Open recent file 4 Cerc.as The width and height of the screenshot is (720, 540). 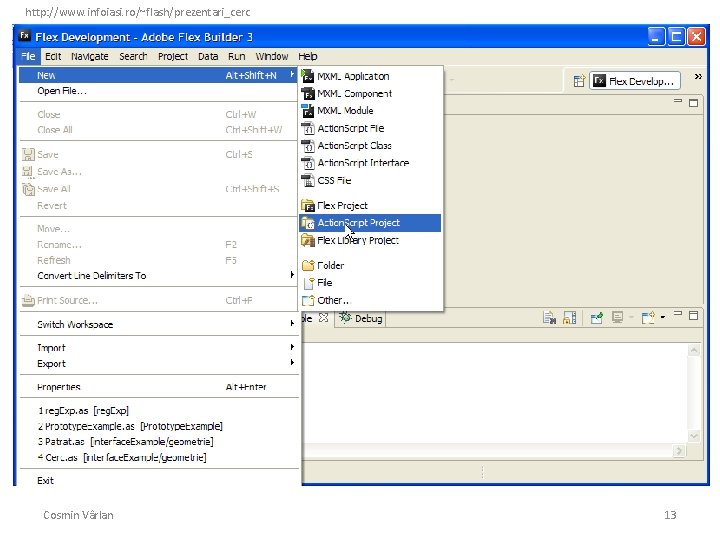point(158,457)
